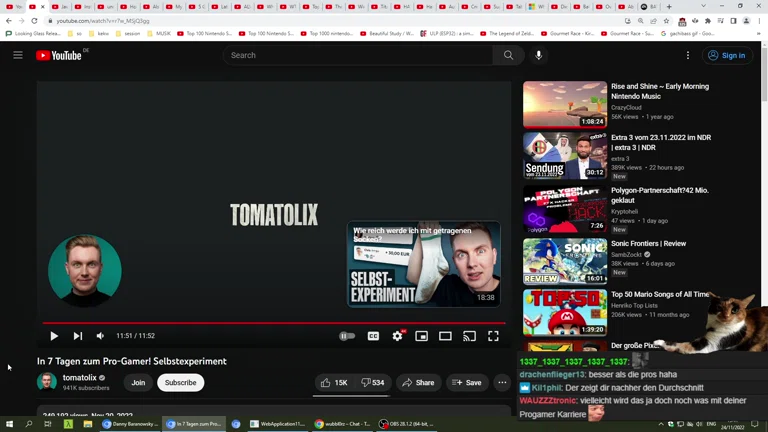Open The Legend of Zelda bookmark
Image resolution: width=768 pixels, height=432 pixels.
pyautogui.click(x=507, y=34)
